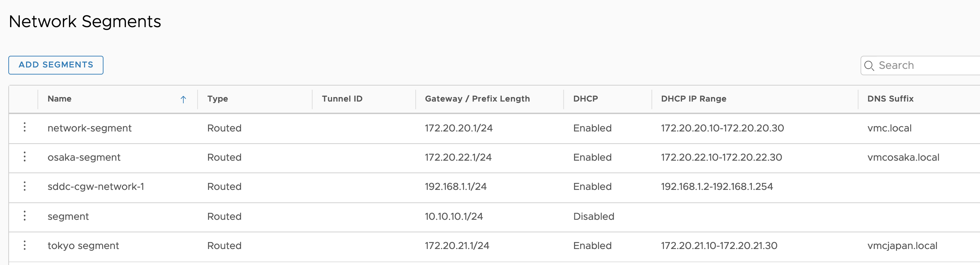Select the osaka-segment name
The height and width of the screenshot is (265, 980).
84,158
